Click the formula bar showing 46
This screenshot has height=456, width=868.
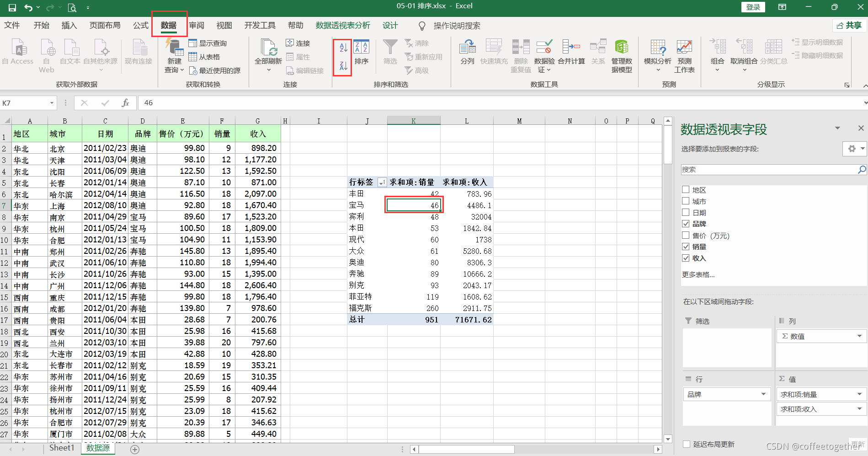[501, 103]
